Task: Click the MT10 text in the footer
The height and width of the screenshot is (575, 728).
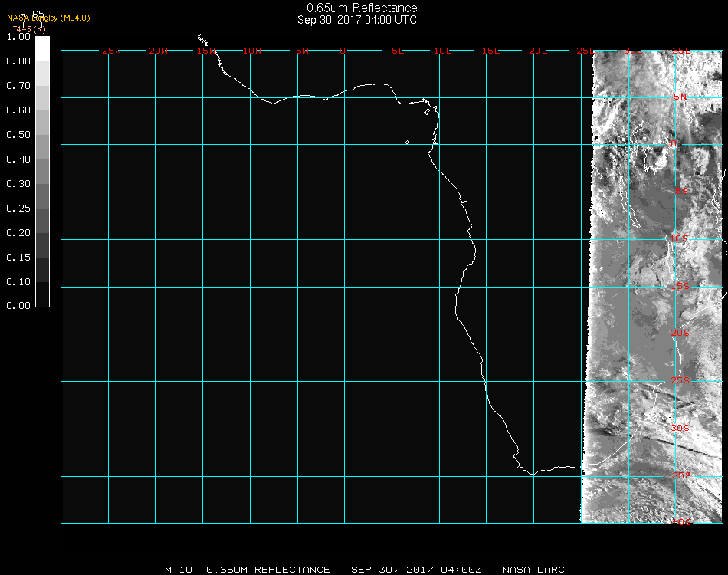Action: coord(179,570)
